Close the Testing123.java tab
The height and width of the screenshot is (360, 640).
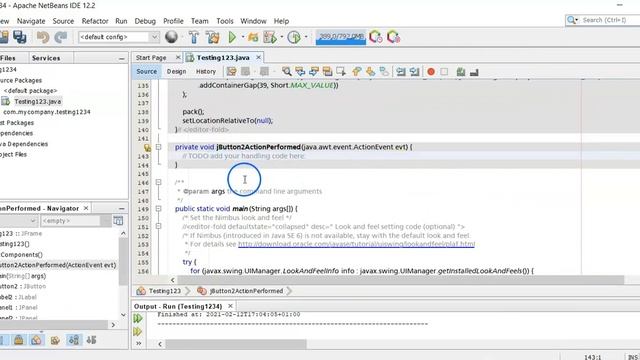click(258, 58)
